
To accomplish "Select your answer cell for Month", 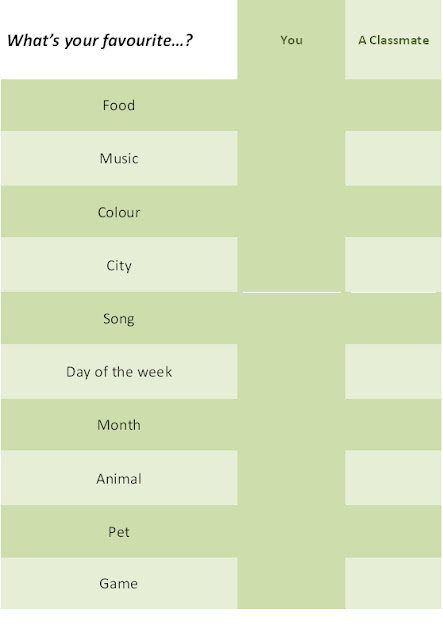I will (291, 425).
